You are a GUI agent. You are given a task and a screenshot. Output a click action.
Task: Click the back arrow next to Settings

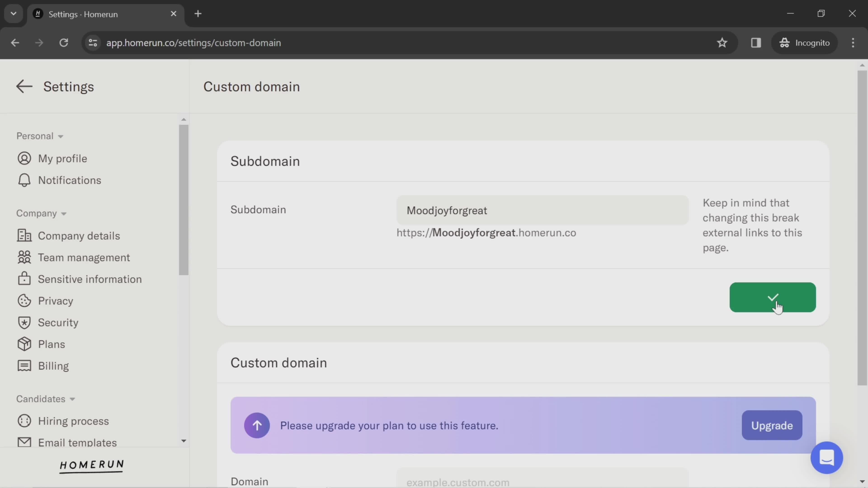coord(24,87)
